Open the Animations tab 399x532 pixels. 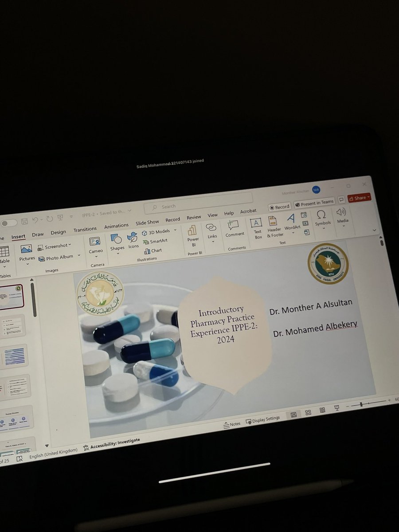coord(116,226)
